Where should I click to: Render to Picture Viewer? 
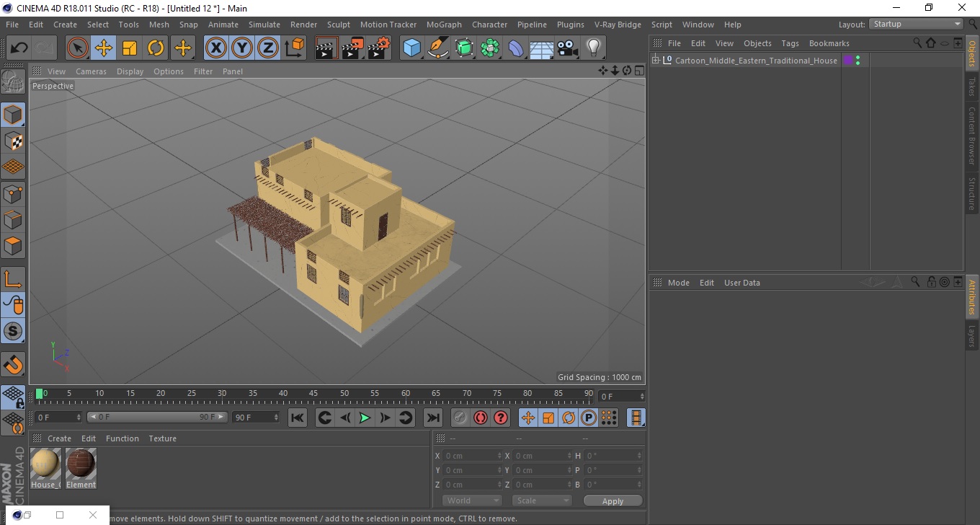tap(353, 48)
